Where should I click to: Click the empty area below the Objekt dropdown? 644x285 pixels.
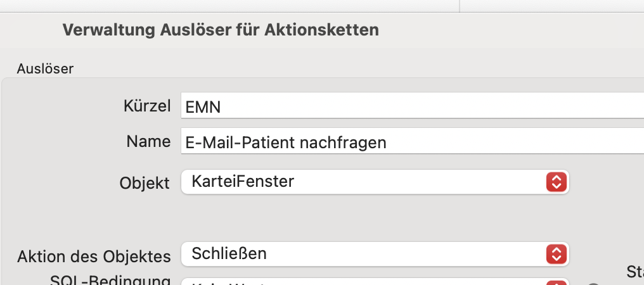pos(375,218)
